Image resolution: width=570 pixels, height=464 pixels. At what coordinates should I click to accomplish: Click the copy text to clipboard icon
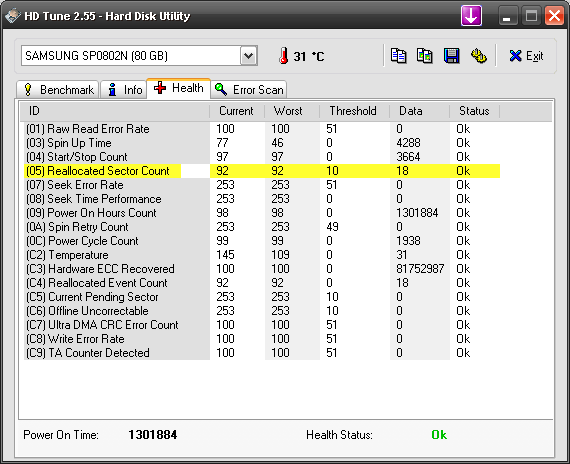[398, 56]
